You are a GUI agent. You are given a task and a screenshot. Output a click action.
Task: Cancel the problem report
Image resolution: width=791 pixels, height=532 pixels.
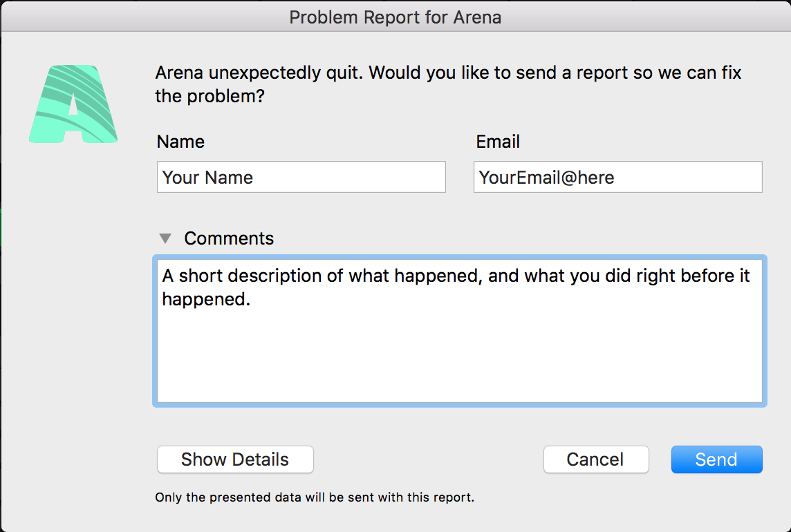(x=596, y=459)
